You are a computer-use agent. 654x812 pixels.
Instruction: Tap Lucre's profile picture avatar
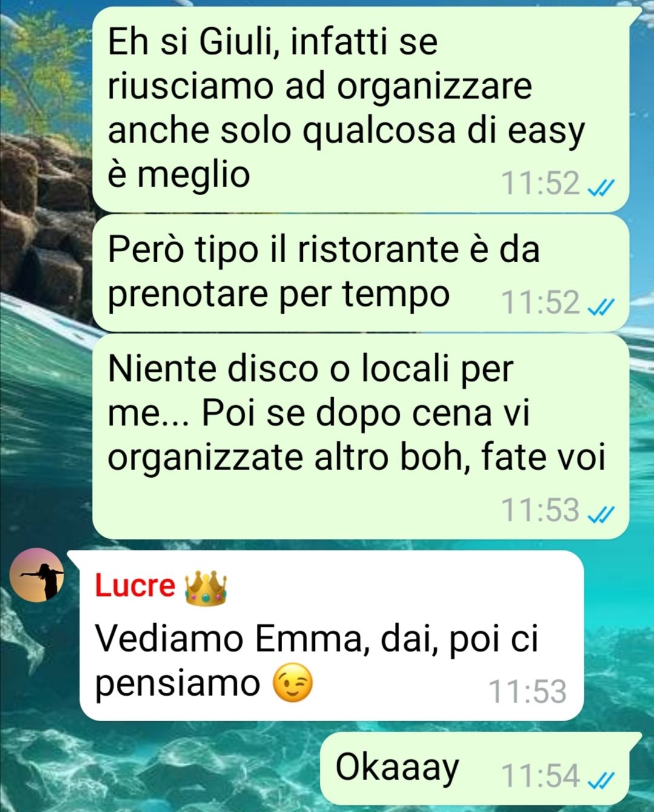(38, 575)
